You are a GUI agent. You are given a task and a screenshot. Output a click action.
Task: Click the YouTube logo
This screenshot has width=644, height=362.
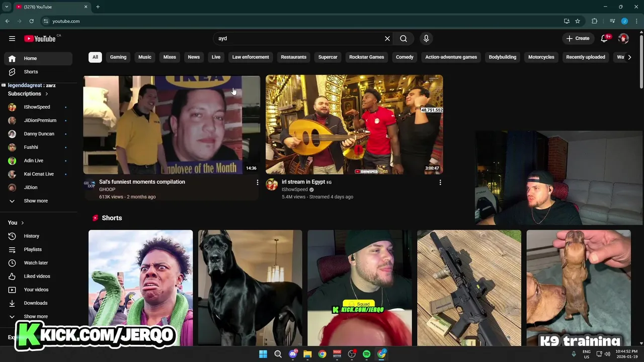(x=40, y=39)
